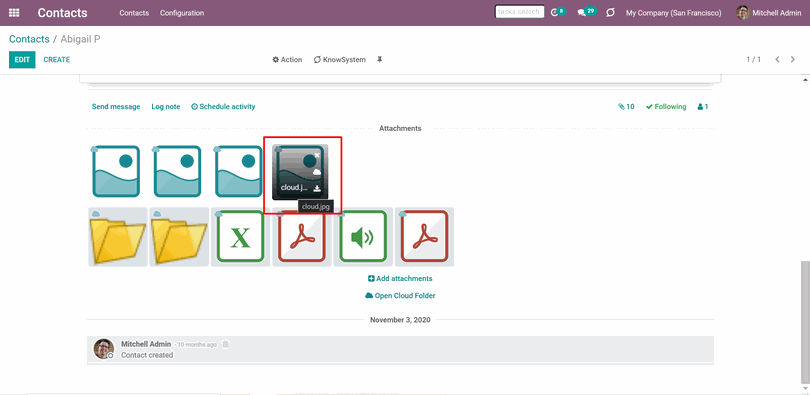Click the EDIT button
The height and width of the screenshot is (395, 810).
(22, 60)
